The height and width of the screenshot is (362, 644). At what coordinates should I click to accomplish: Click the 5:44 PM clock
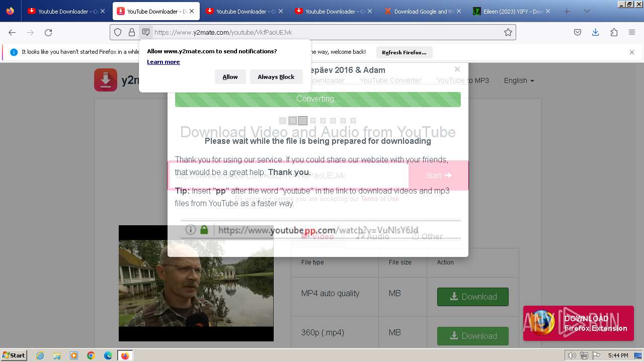[618, 355]
